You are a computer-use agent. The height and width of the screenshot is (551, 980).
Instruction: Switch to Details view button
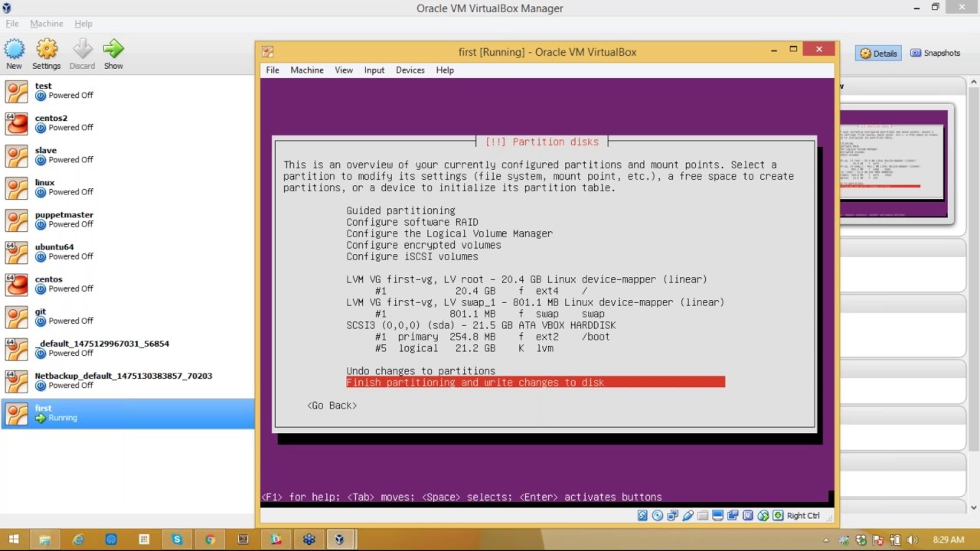point(878,53)
